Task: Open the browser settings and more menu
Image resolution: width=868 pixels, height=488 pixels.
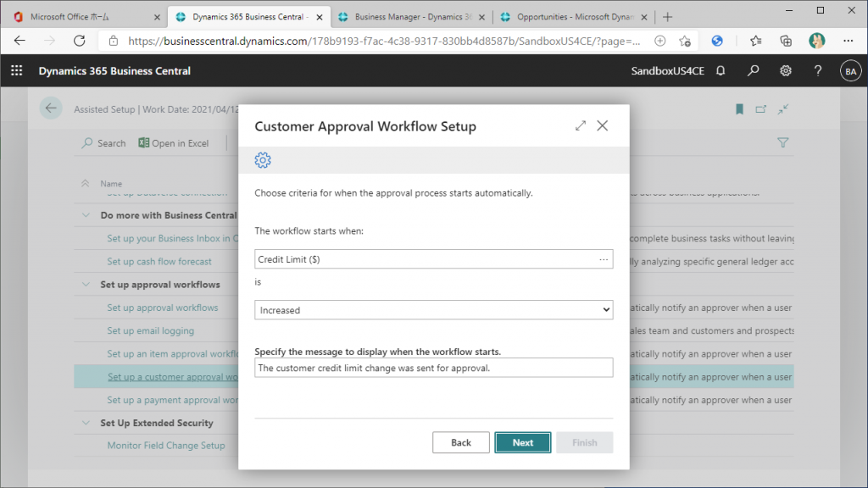Action: pyautogui.click(x=848, y=41)
